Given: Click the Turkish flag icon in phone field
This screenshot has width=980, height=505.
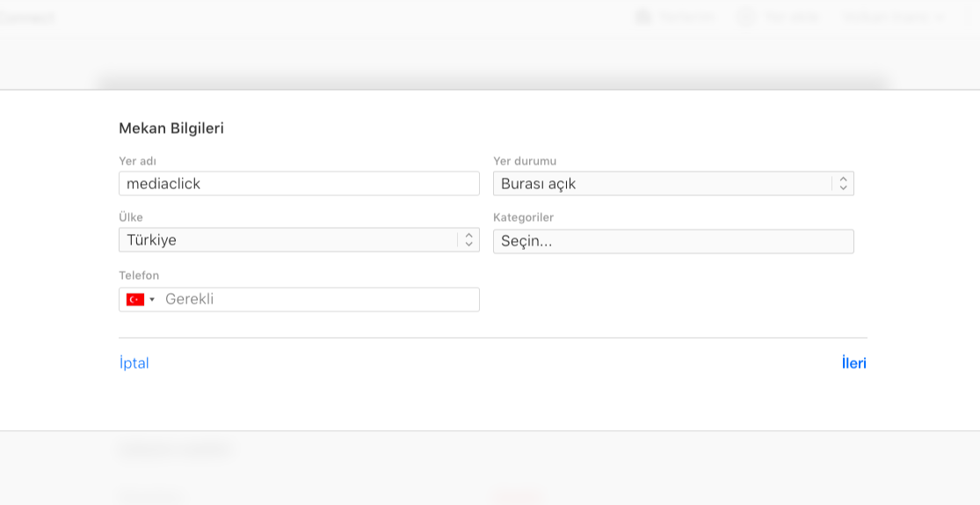Looking at the screenshot, I should coord(135,300).
